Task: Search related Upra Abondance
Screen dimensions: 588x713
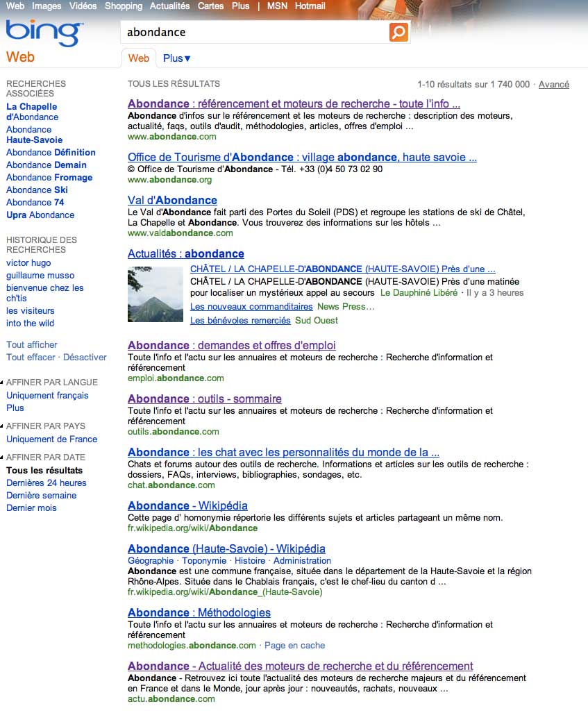Action: [x=40, y=215]
